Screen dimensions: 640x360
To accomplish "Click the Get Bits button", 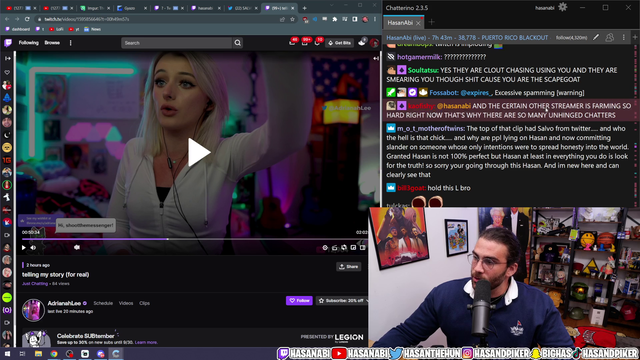I will point(339,43).
